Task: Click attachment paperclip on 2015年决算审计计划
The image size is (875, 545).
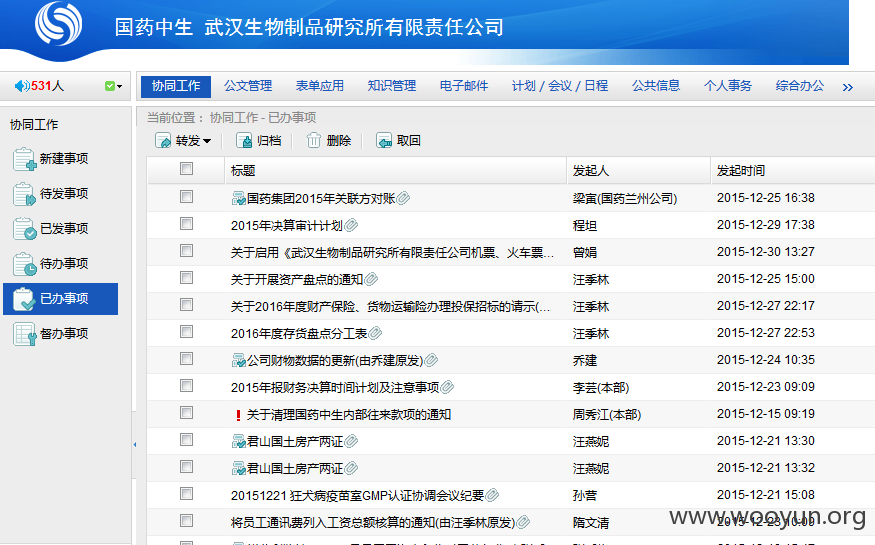Action: coord(350,225)
